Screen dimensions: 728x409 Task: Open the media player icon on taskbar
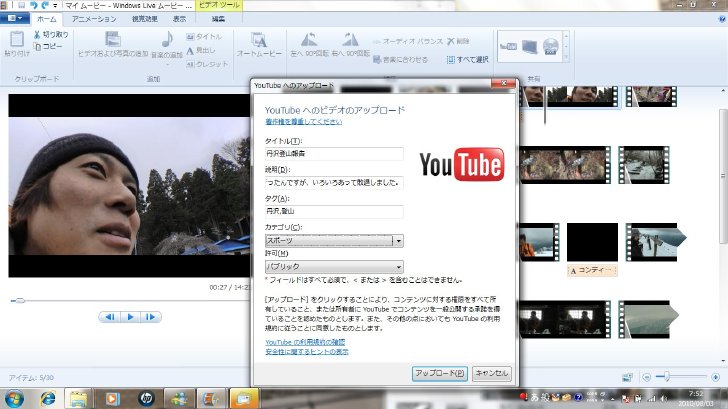click(x=112, y=399)
